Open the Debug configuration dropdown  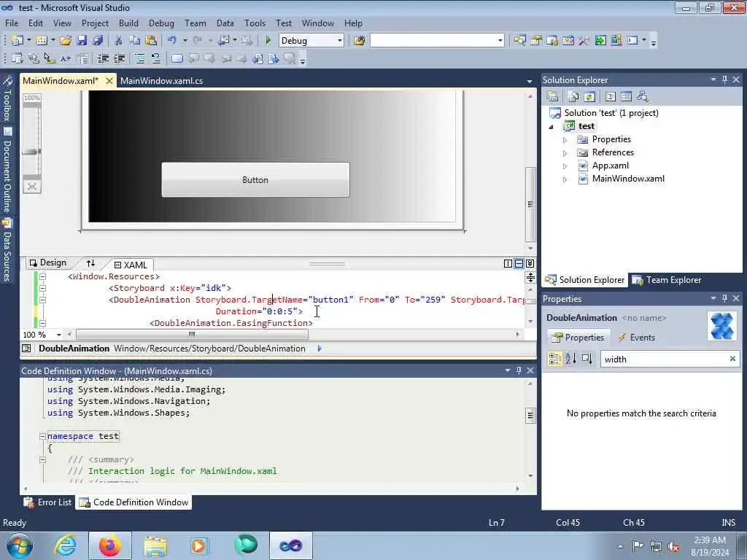pos(340,41)
